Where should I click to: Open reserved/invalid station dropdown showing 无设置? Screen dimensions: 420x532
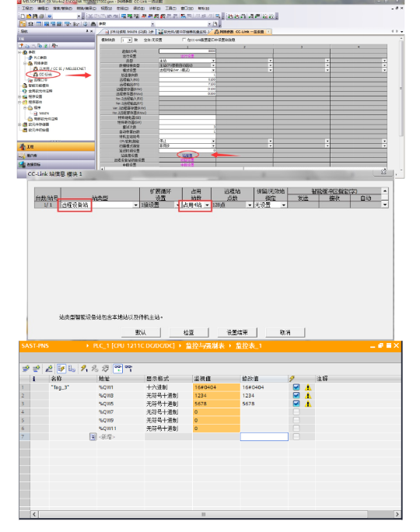(x=284, y=205)
